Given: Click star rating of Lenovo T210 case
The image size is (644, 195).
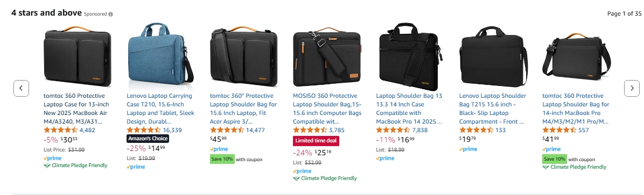Looking at the screenshot, I should pos(144,131).
